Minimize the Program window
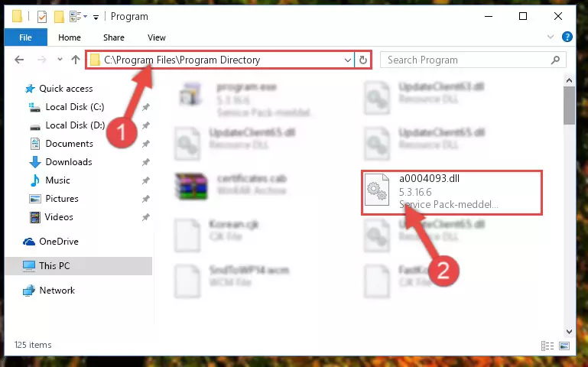This screenshot has width=588, height=367. pyautogui.click(x=489, y=17)
